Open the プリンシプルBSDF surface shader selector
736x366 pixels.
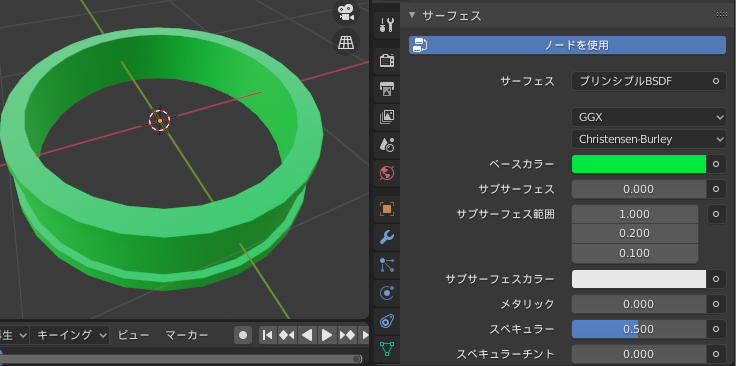(639, 81)
